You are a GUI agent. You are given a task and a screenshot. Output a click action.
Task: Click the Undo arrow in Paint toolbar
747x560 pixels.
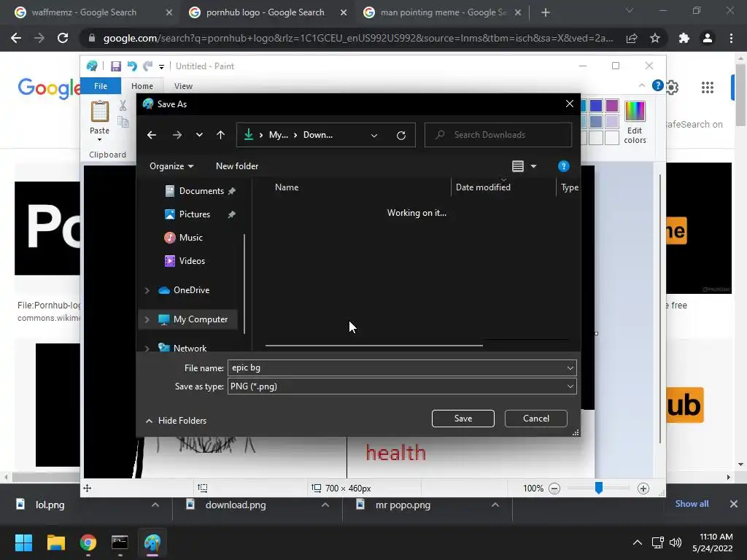pyautogui.click(x=132, y=66)
